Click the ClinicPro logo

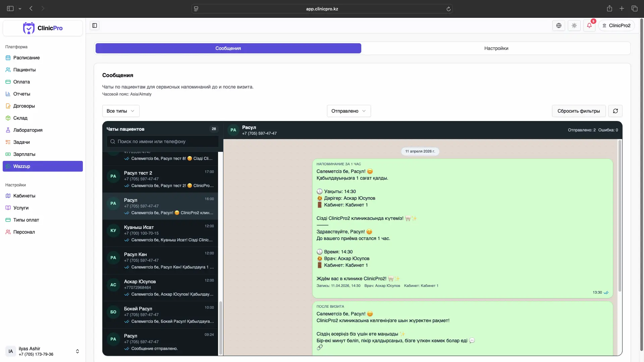point(43,28)
